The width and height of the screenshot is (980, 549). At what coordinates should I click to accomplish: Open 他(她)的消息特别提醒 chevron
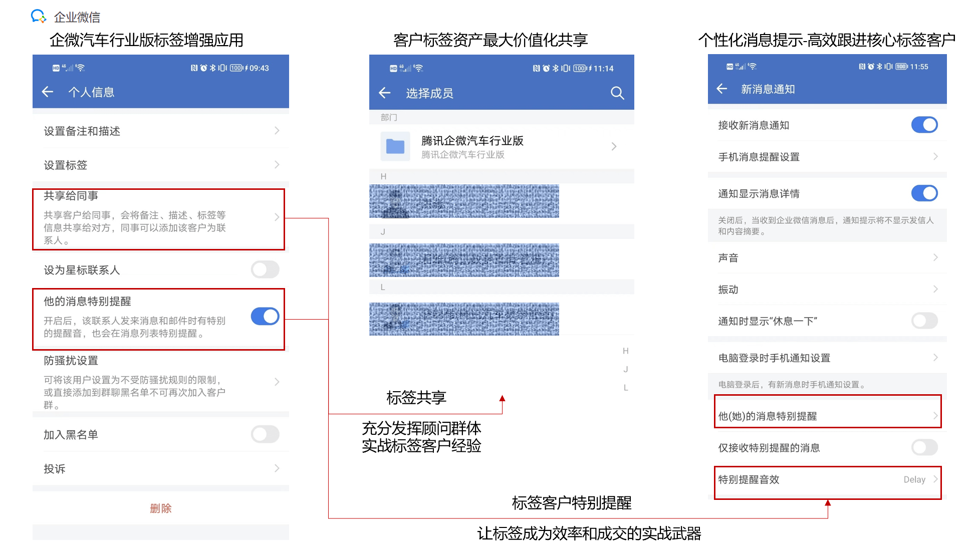coord(935,415)
